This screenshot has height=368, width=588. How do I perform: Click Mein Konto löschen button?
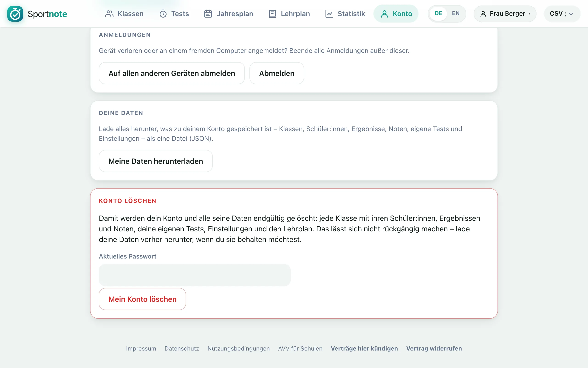tap(142, 299)
